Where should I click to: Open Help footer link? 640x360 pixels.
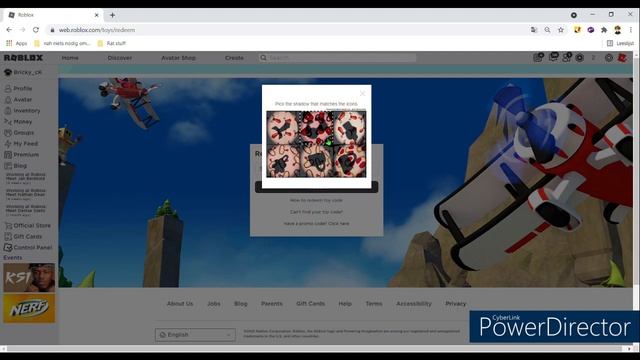click(x=345, y=304)
